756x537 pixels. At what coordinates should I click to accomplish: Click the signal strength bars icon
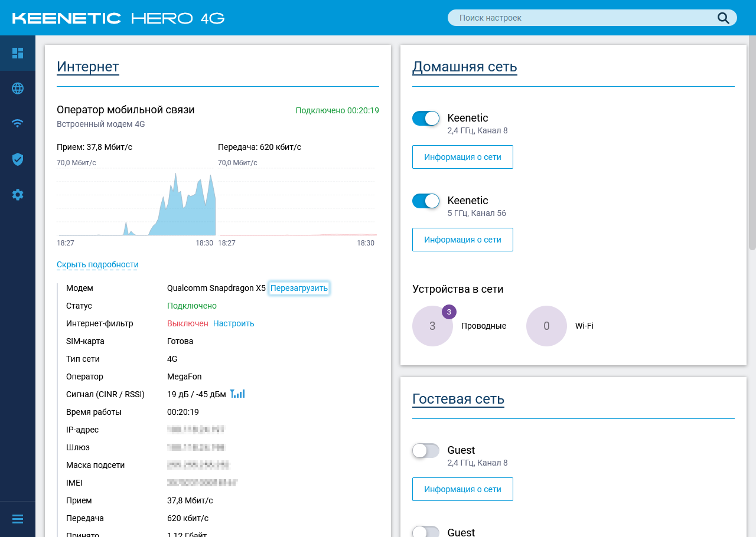tap(237, 394)
